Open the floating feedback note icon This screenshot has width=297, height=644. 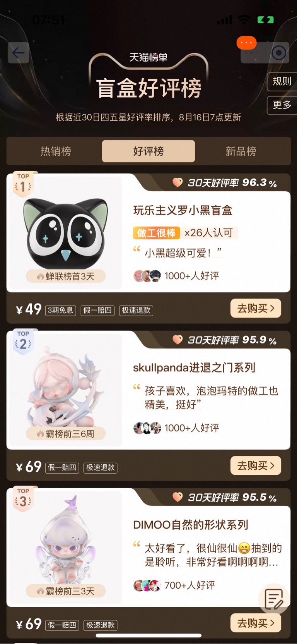274,598
